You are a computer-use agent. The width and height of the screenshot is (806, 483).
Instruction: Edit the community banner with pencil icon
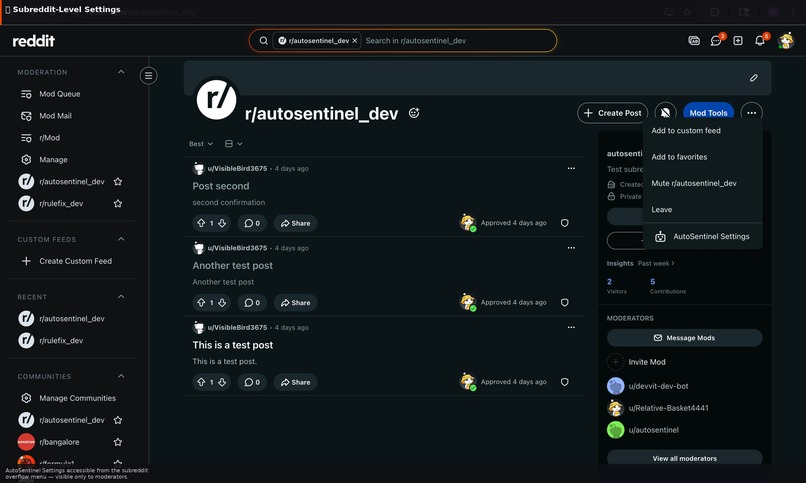(x=754, y=78)
